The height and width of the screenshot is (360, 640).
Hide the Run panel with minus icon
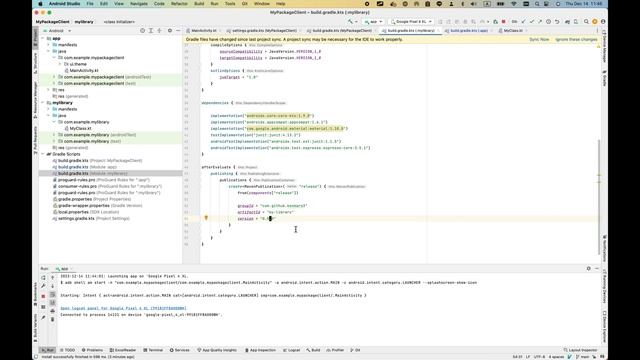[x=597, y=269]
